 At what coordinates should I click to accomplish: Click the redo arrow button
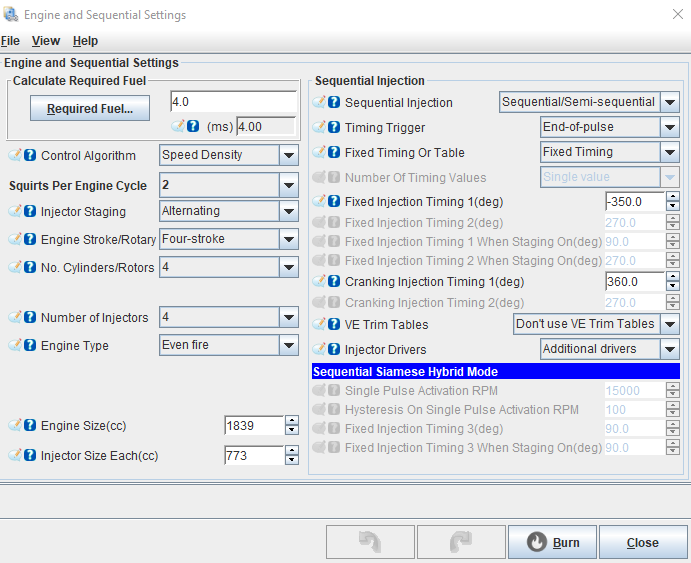tap(461, 542)
